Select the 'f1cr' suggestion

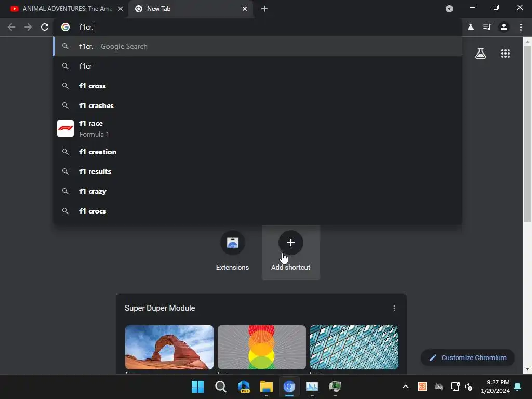pos(258,66)
